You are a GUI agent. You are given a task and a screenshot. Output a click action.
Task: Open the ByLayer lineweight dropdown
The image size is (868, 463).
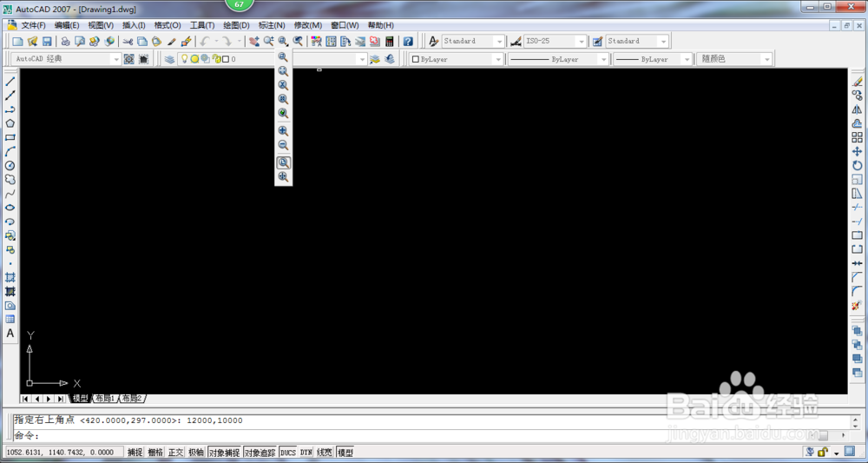coord(654,59)
